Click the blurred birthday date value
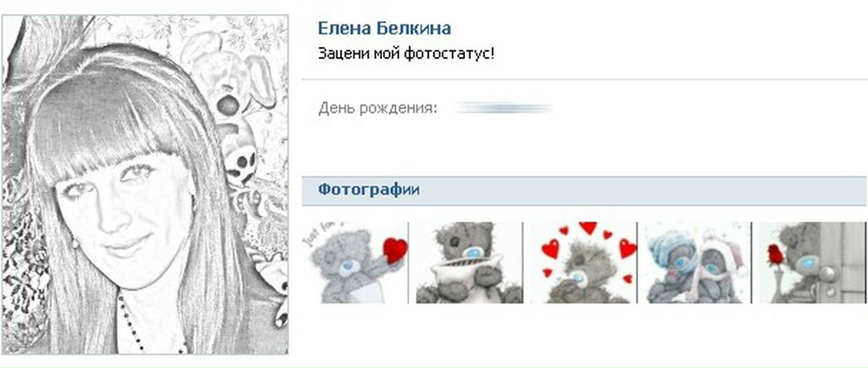868x368 pixels. tap(504, 108)
